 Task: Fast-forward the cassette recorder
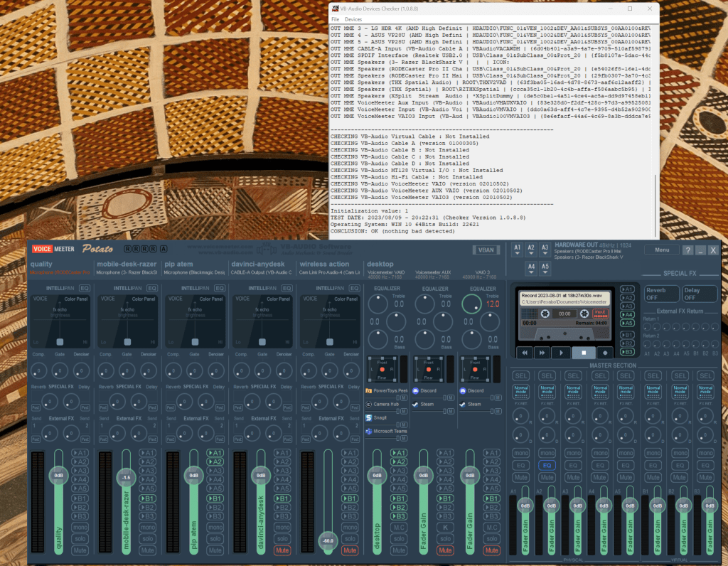coord(542,353)
